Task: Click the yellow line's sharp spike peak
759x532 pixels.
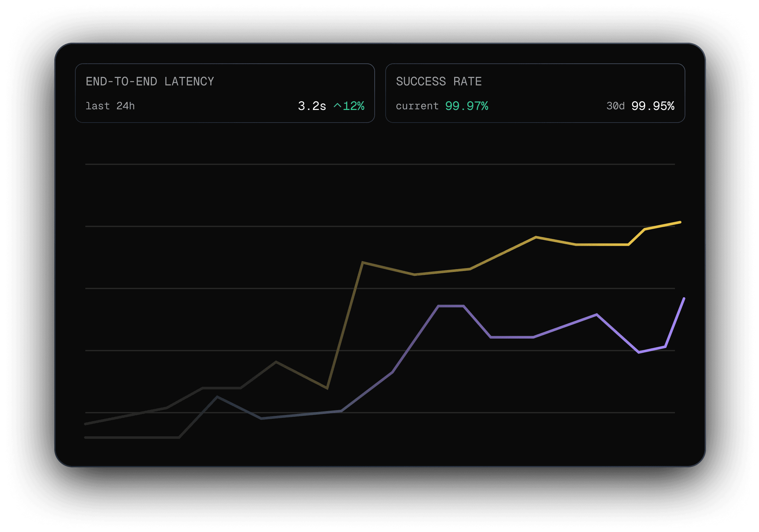Action: point(363,263)
